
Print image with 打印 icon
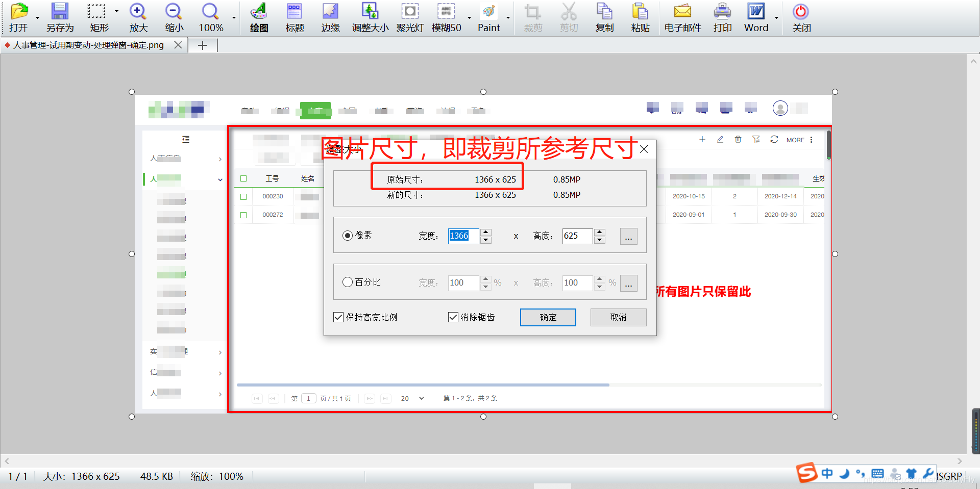(722, 17)
